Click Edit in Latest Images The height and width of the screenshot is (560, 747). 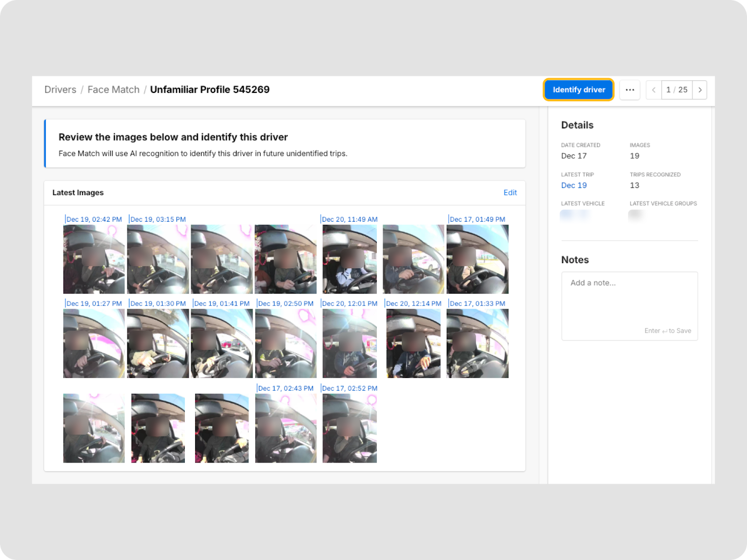[510, 193]
